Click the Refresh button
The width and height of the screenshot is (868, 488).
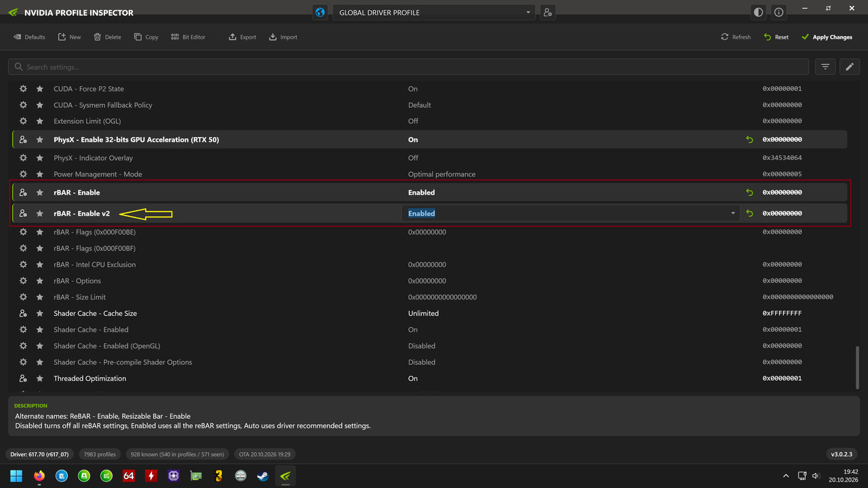pos(736,37)
